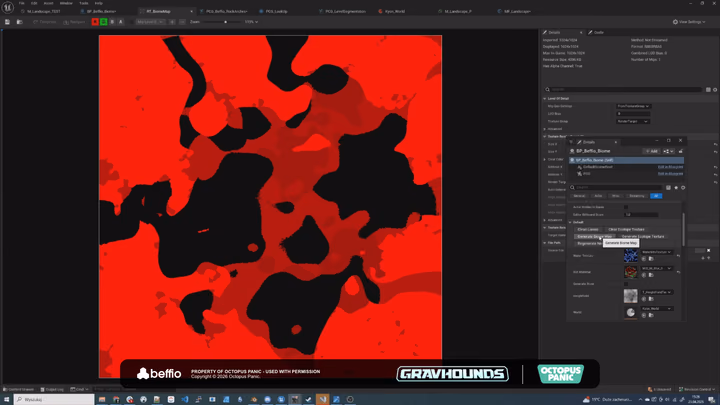The height and width of the screenshot is (405, 720).
Task: Click the Windows Start button
Action: point(6,399)
